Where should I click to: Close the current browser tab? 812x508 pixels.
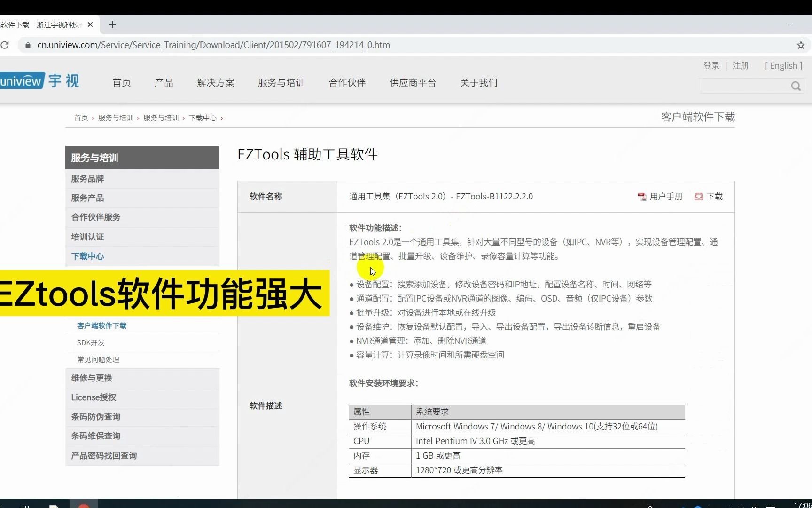pyautogui.click(x=90, y=24)
